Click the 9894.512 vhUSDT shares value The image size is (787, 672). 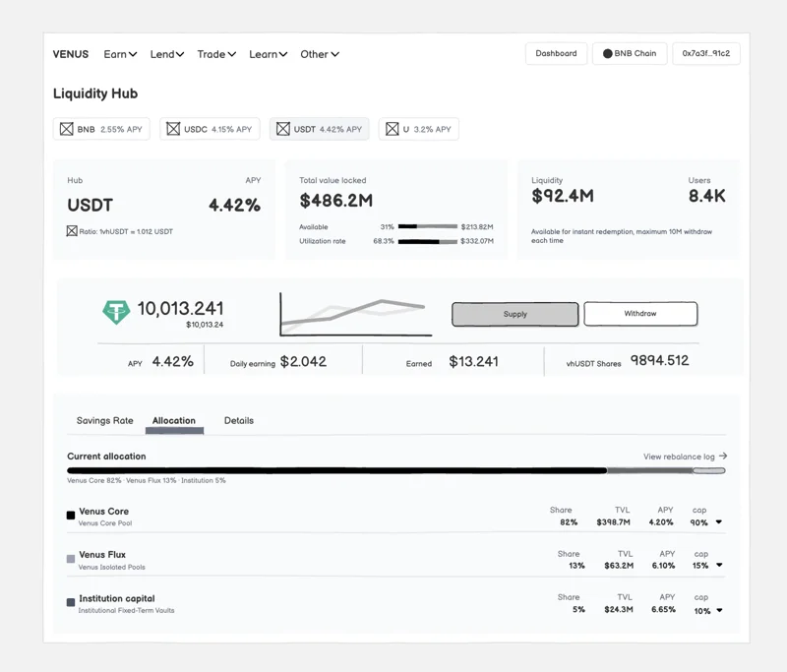(x=659, y=360)
